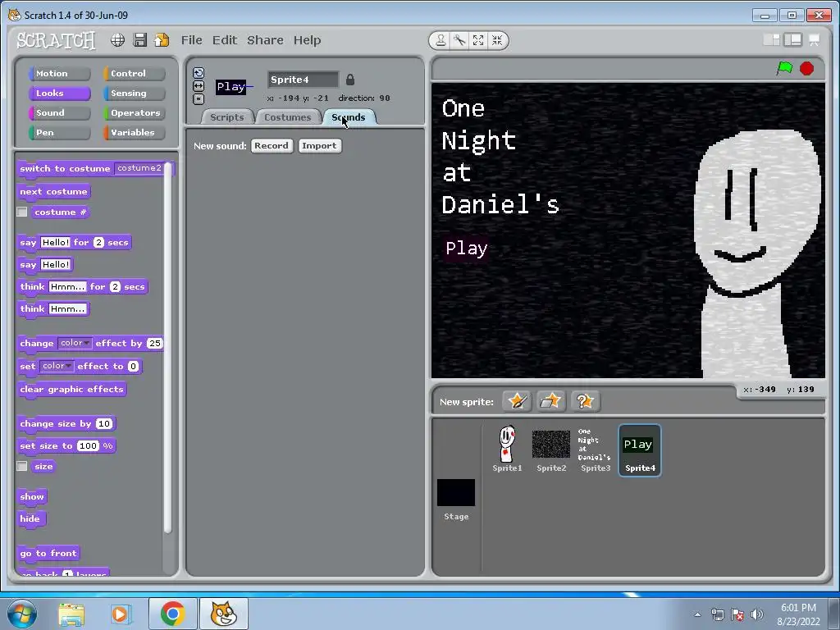The image size is (840, 630).
Task: Open the Share menu
Action: coord(265,40)
